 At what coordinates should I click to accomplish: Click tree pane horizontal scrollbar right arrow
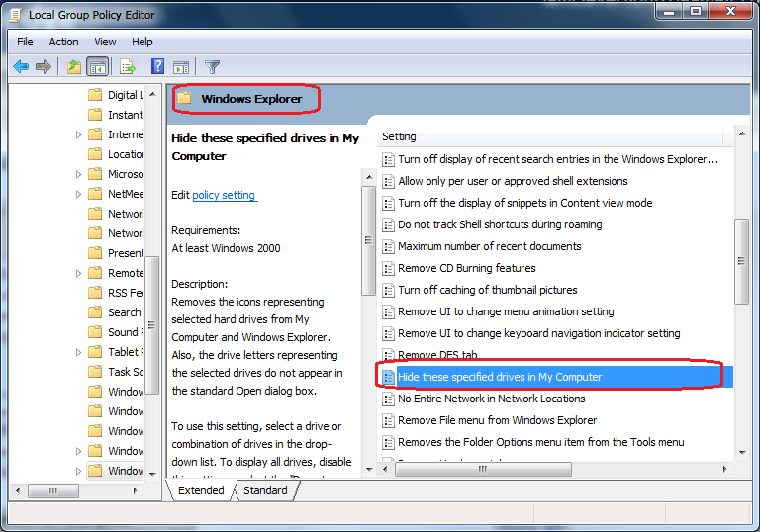click(136, 490)
